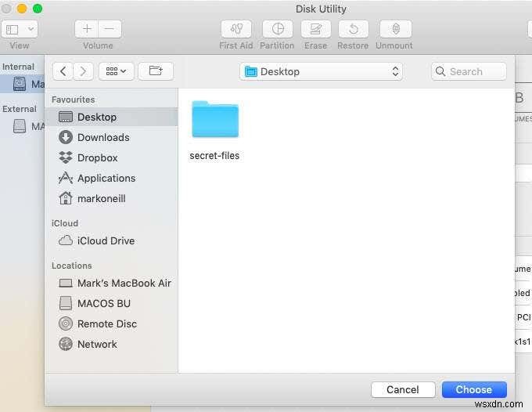Click the globe icon beside Network
This screenshot has width=532, height=412.
66,344
